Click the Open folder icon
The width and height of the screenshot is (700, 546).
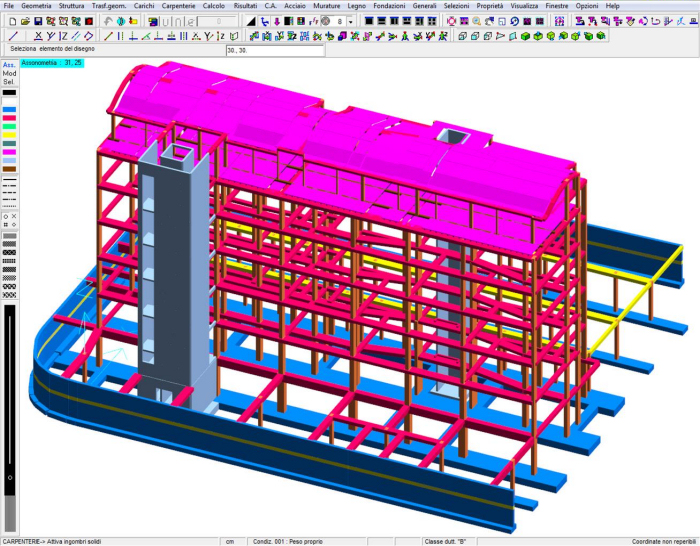[x=24, y=21]
